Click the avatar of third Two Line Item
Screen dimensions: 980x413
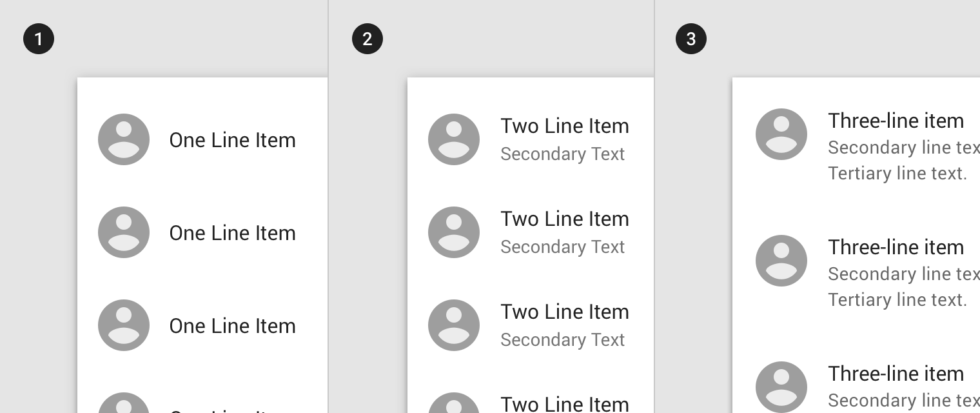[x=454, y=325]
